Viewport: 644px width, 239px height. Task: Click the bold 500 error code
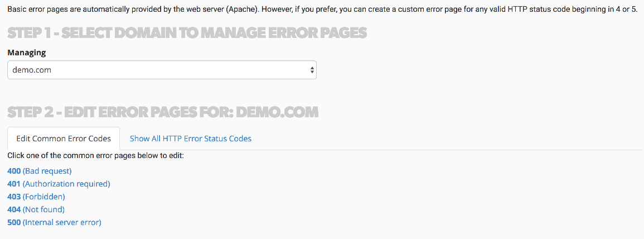click(x=14, y=222)
